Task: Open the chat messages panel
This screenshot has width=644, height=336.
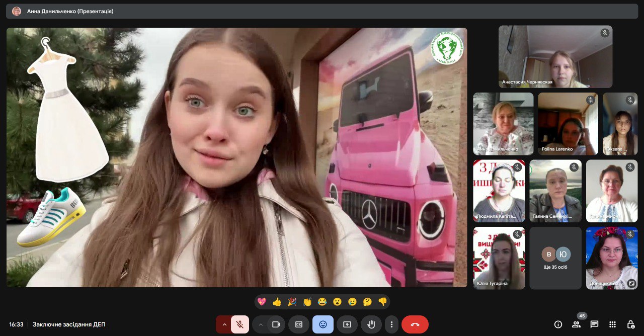Action: [x=594, y=324]
